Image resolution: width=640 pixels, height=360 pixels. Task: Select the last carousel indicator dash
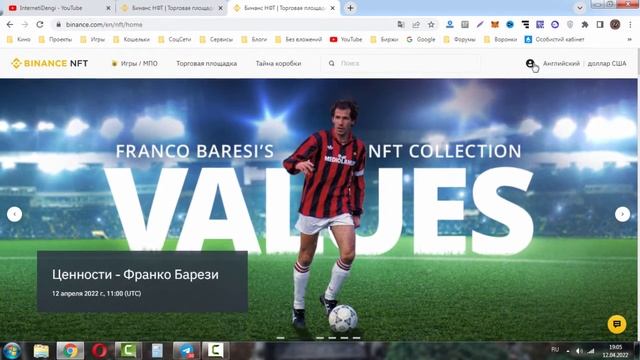tap(356, 338)
